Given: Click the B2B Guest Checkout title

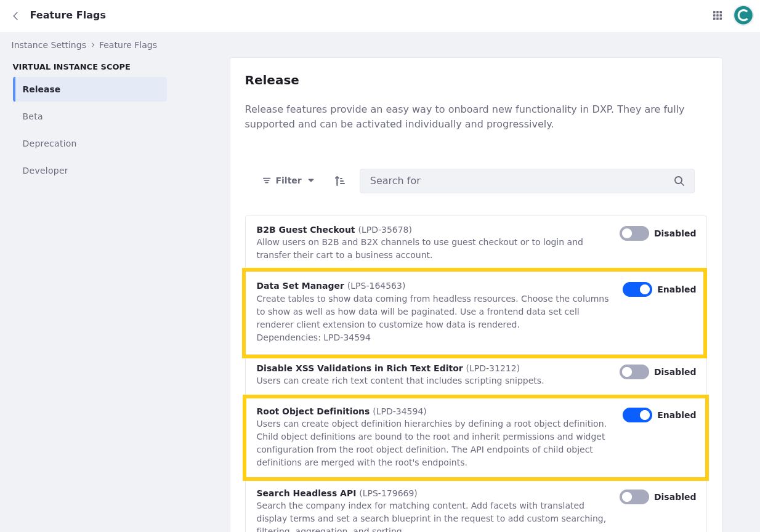Looking at the screenshot, I should point(305,230).
